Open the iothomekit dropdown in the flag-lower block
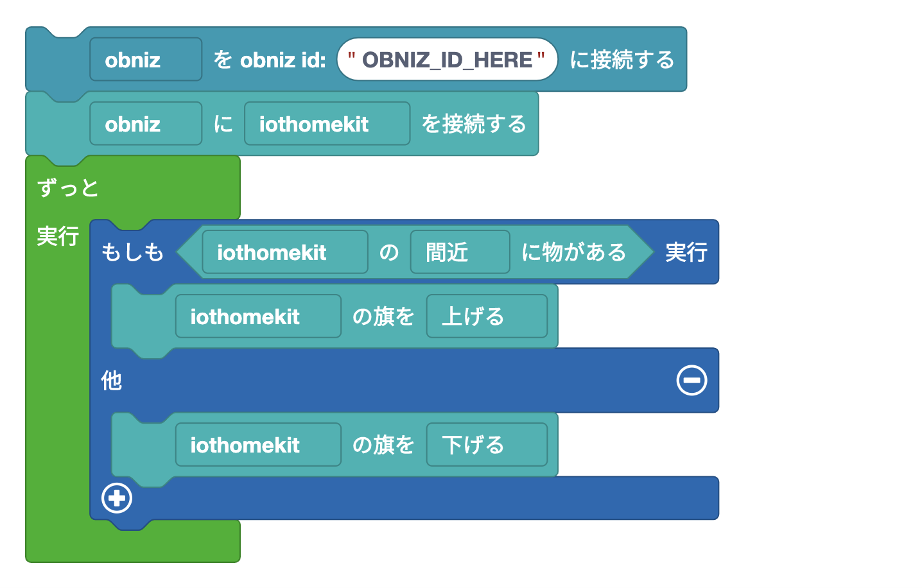Viewport: 922px width, 588px height. (257, 444)
